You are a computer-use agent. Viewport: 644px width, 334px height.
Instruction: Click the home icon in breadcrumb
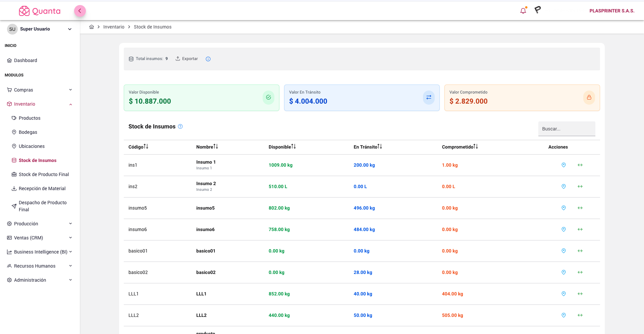click(x=92, y=27)
